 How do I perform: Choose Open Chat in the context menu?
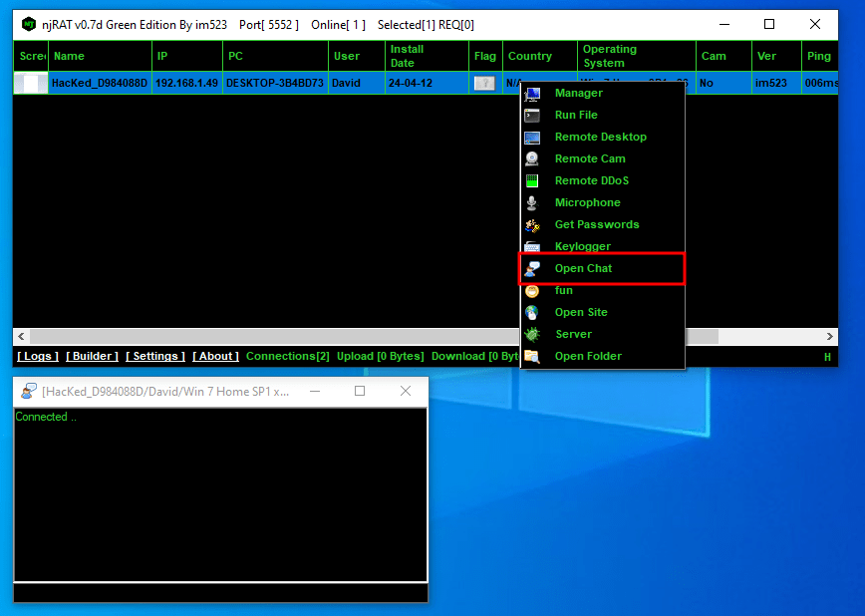point(602,268)
